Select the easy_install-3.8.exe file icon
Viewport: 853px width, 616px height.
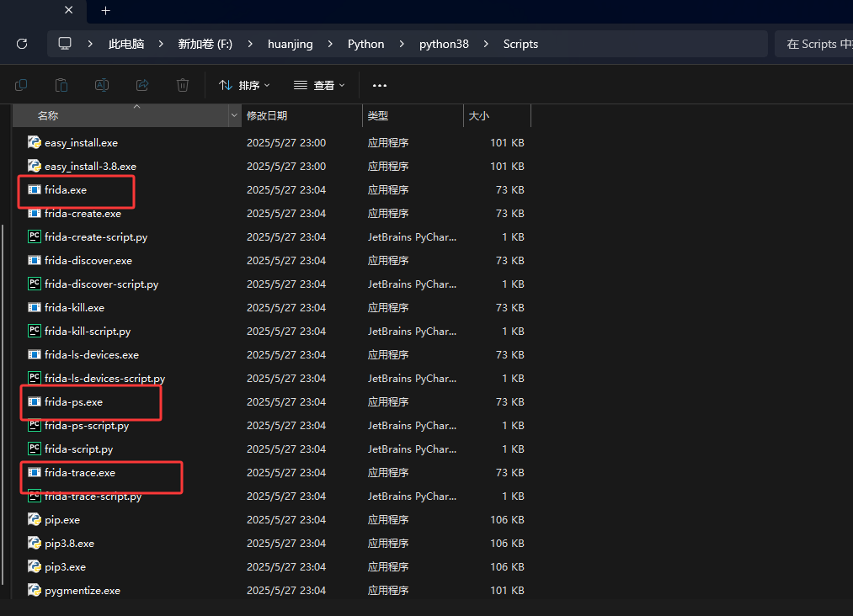coord(35,166)
